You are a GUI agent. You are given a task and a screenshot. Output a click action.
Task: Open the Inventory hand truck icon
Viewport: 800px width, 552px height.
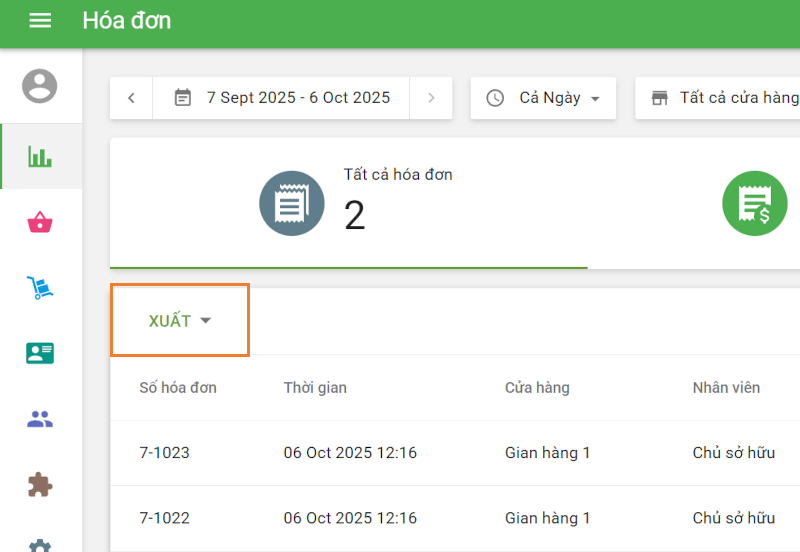[40, 288]
